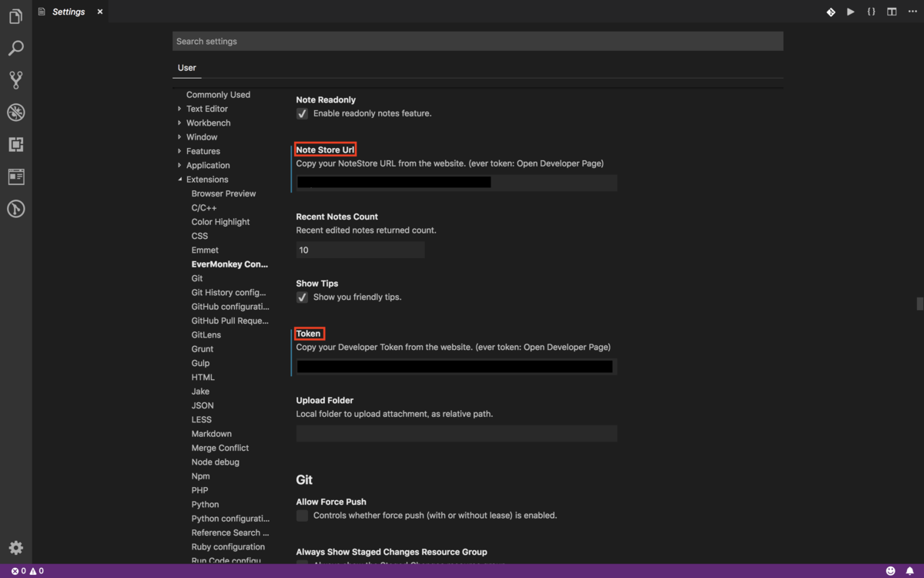924x578 pixels.
Task: Open more actions ellipsis menu
Action: (x=912, y=12)
